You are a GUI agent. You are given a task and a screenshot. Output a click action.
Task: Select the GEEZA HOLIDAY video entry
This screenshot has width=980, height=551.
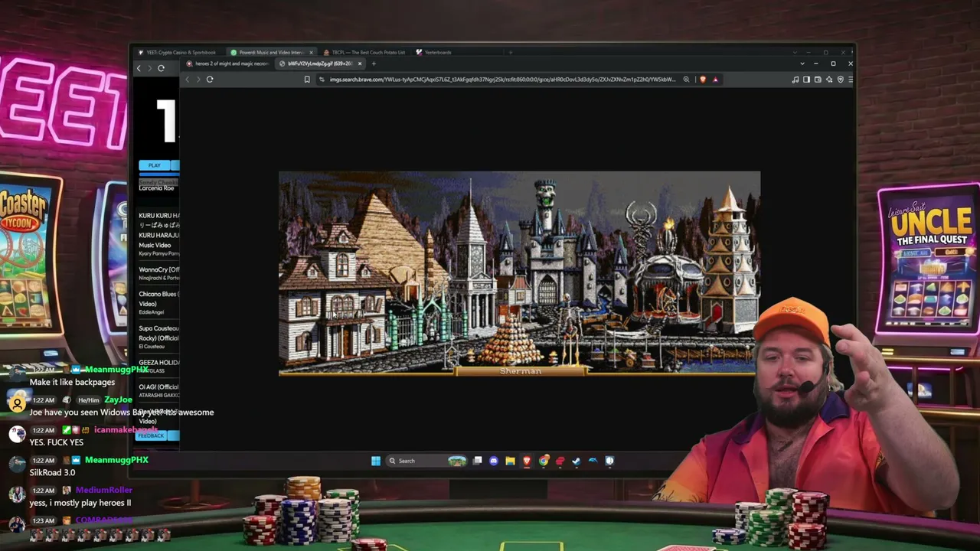(x=158, y=366)
